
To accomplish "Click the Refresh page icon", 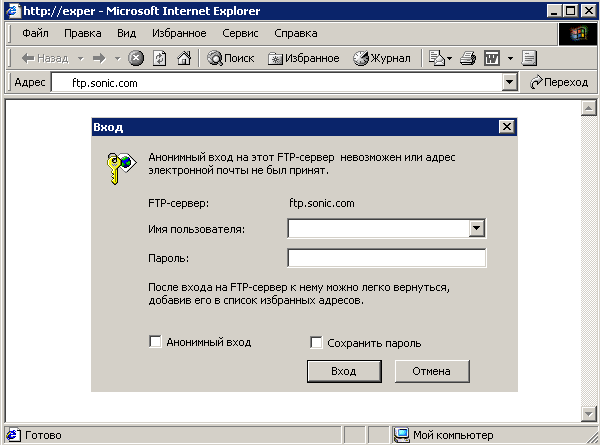I will pyautogui.click(x=160, y=58).
